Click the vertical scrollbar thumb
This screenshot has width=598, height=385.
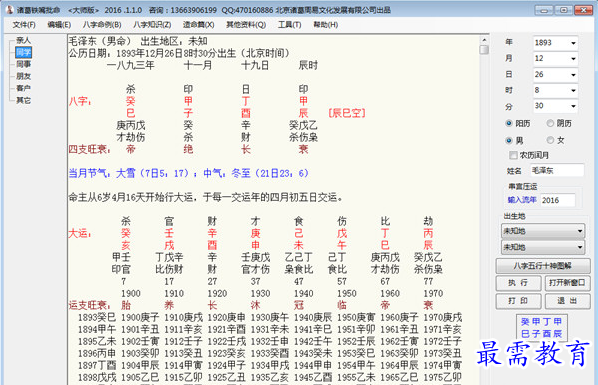(x=484, y=50)
